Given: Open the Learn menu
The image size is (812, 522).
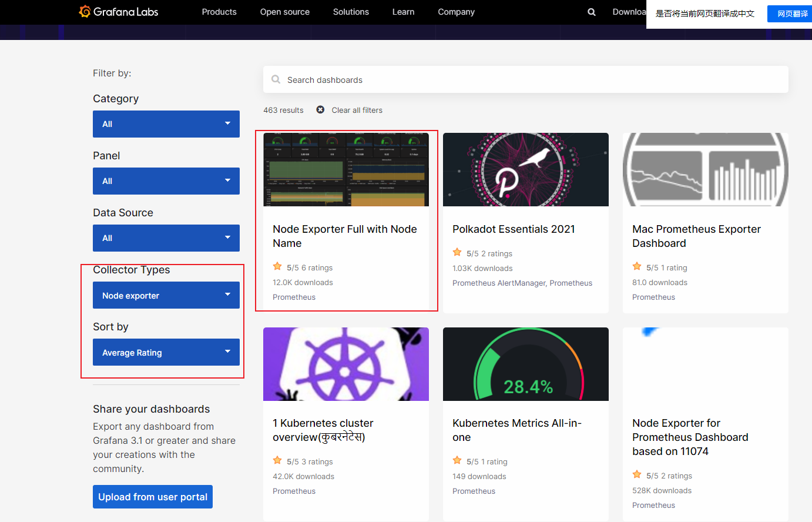Looking at the screenshot, I should coord(403,12).
